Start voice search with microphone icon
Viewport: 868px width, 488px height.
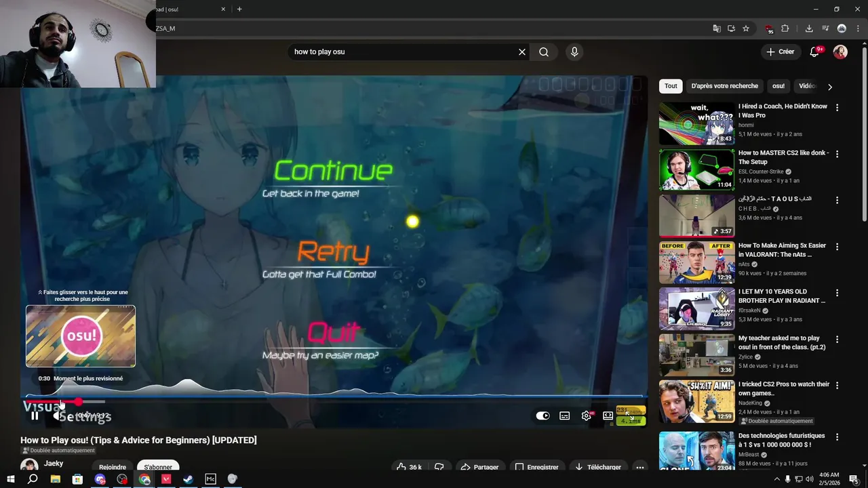(x=574, y=52)
